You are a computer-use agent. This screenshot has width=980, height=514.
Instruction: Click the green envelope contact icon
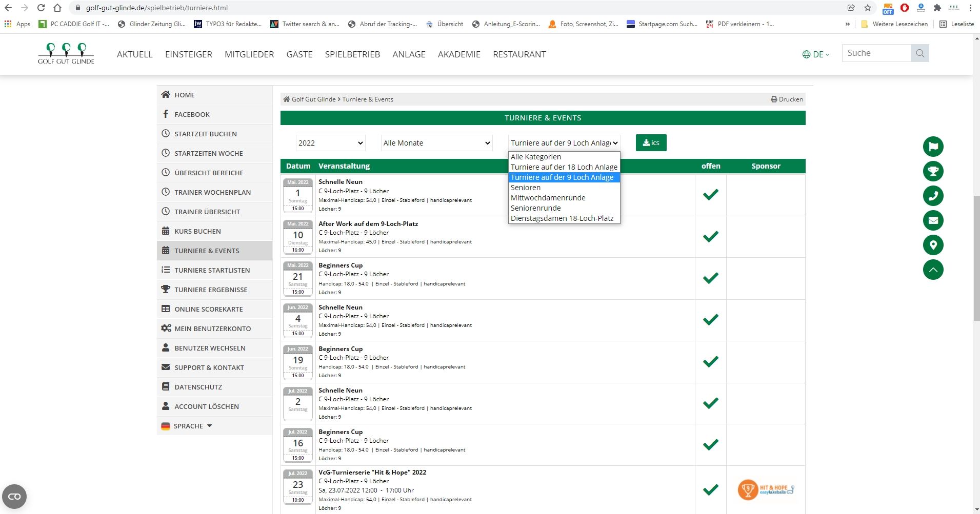click(x=933, y=220)
